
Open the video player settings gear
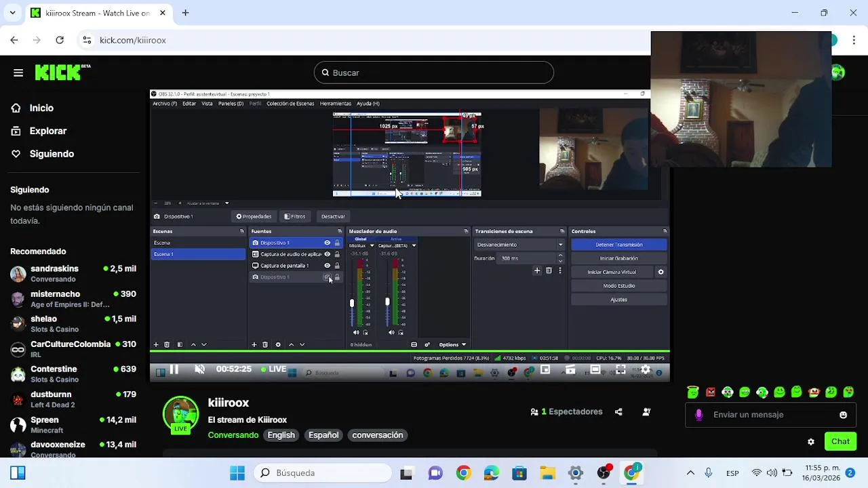pos(646,369)
